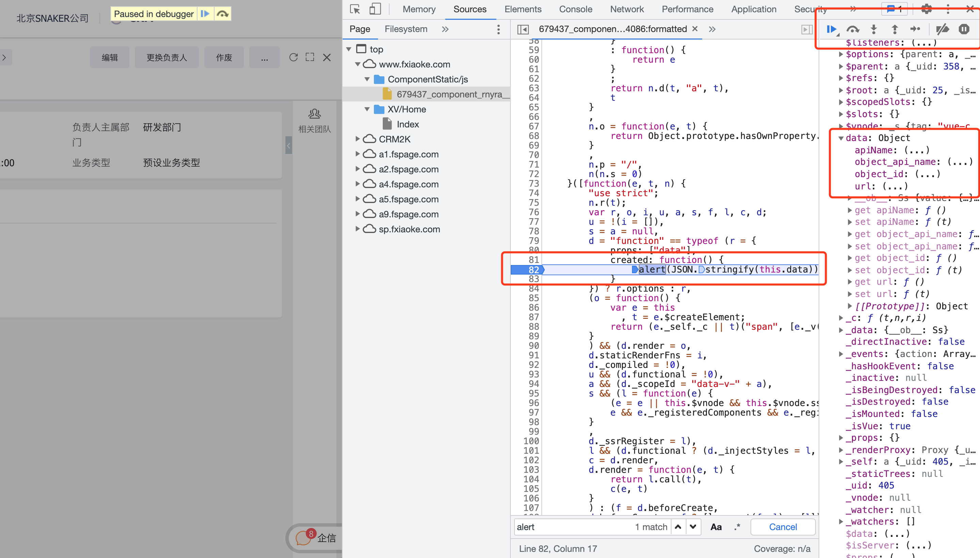Deactivate breakpoints icon
980x558 pixels.
coord(942,29)
